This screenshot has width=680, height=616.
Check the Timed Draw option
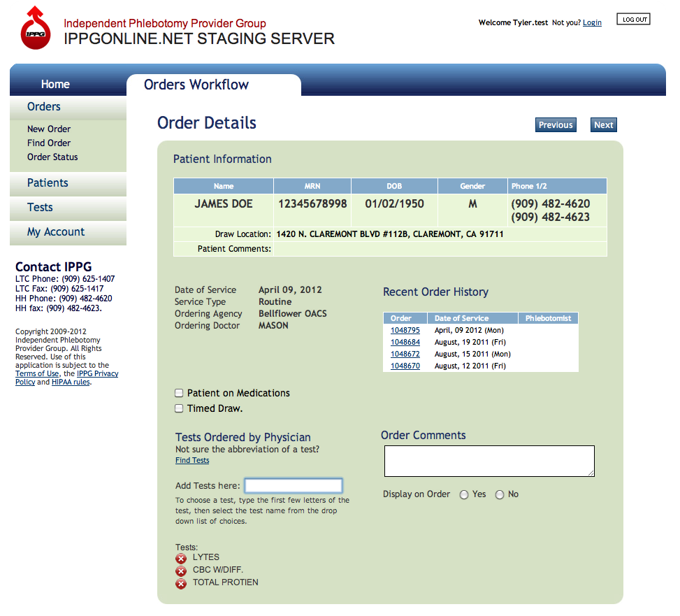(x=180, y=409)
